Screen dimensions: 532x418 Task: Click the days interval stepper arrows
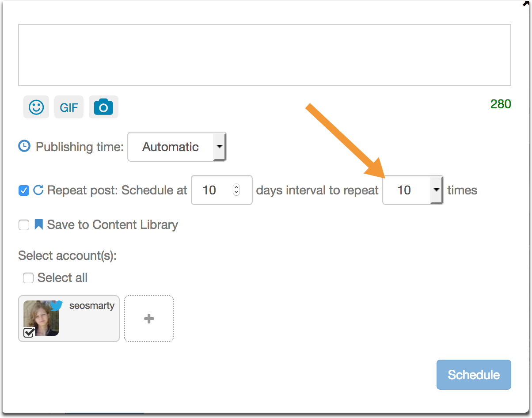pyautogui.click(x=236, y=190)
